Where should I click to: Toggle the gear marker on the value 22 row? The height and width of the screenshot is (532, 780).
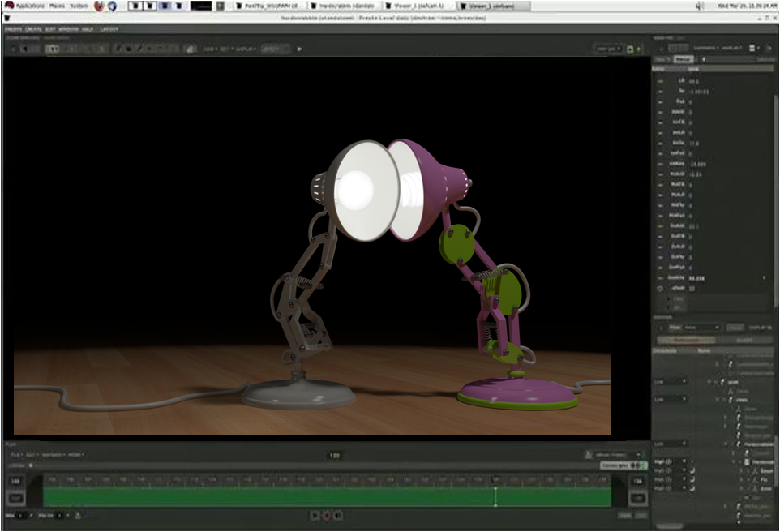(661, 289)
